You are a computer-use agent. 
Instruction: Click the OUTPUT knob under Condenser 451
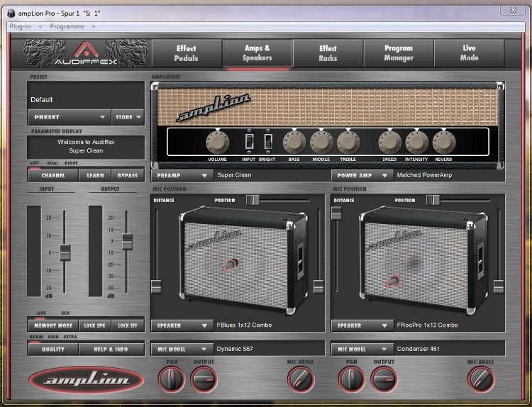click(x=384, y=379)
